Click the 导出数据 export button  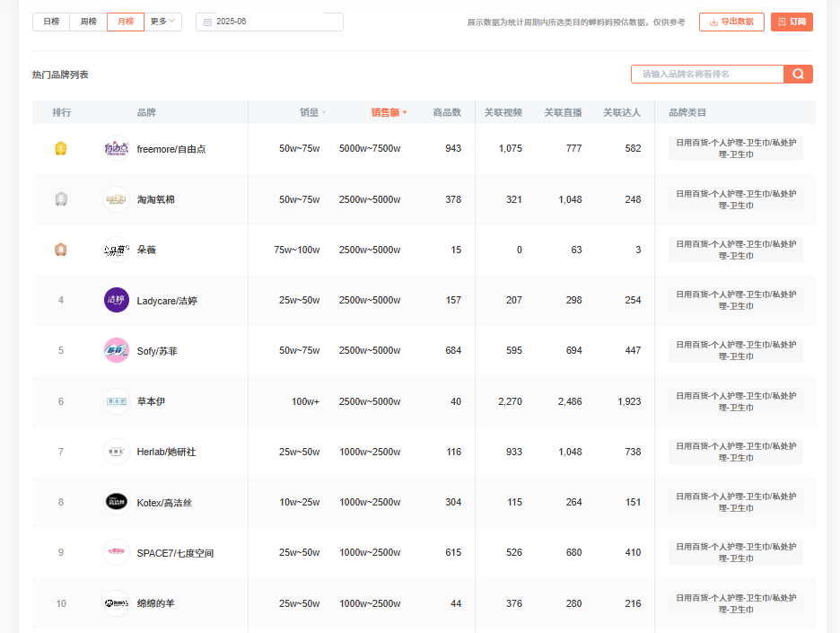point(731,22)
